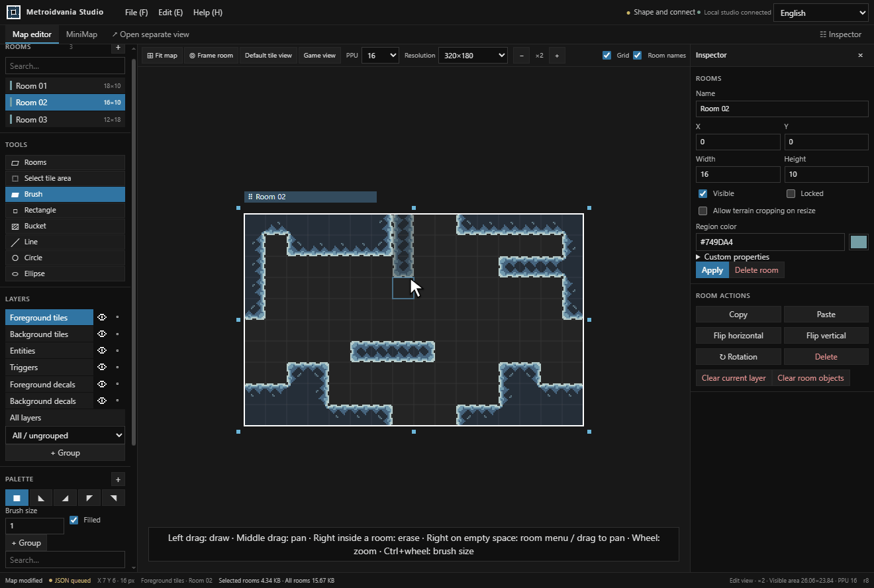This screenshot has height=588, width=874.
Task: Select the Brush tool
Action: click(65, 194)
